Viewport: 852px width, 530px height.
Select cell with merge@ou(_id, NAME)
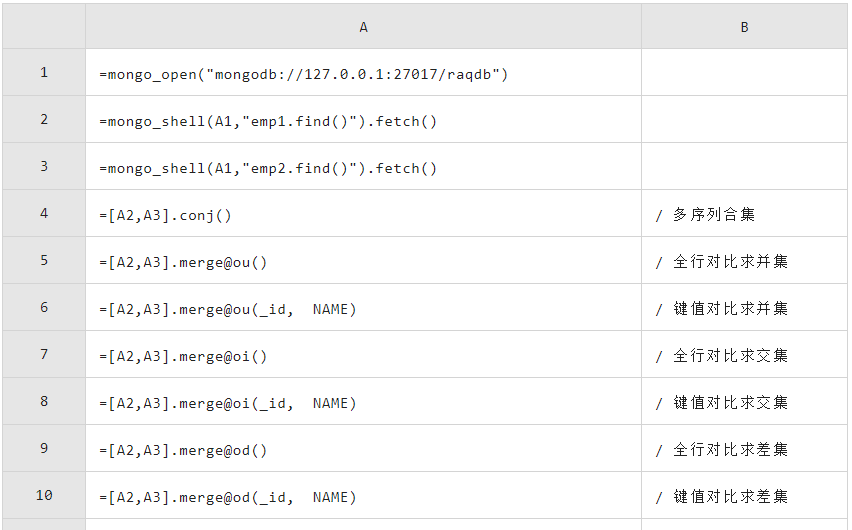[363, 308]
